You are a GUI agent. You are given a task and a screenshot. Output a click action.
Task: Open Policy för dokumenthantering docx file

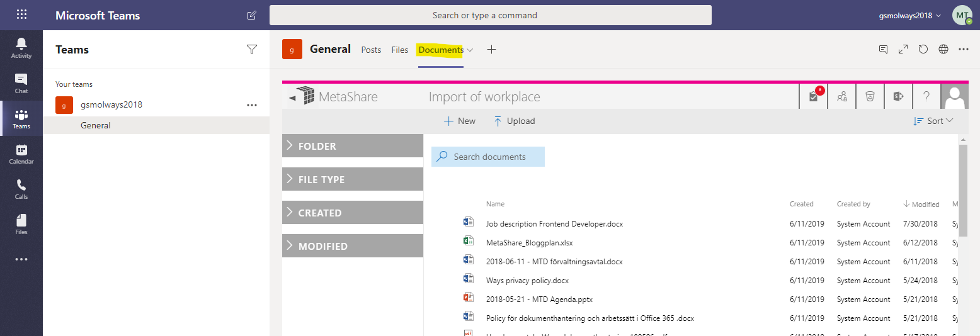pos(590,318)
